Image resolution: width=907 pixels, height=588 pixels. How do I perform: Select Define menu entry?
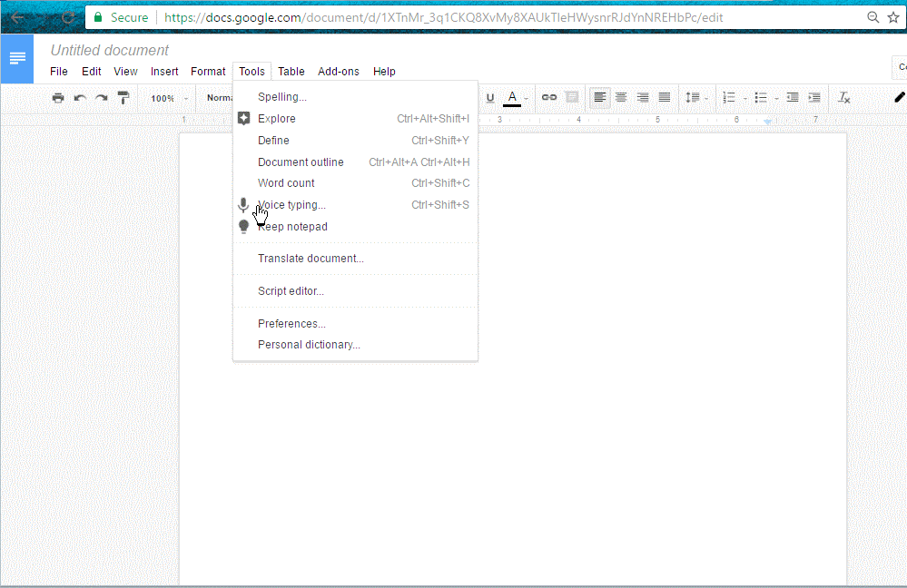point(355,141)
